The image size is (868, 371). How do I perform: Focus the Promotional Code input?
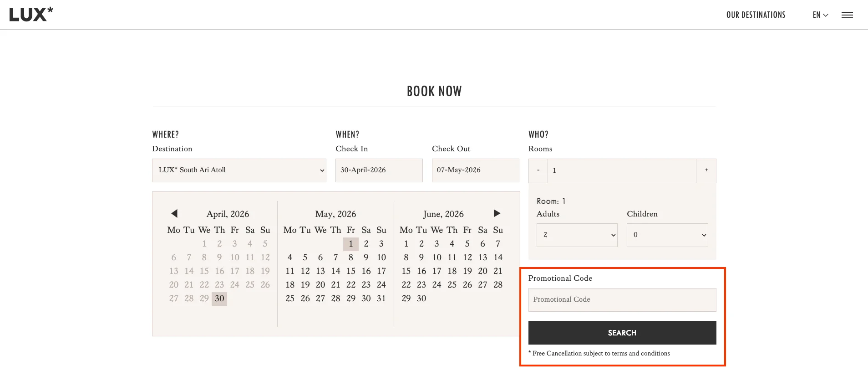(622, 300)
